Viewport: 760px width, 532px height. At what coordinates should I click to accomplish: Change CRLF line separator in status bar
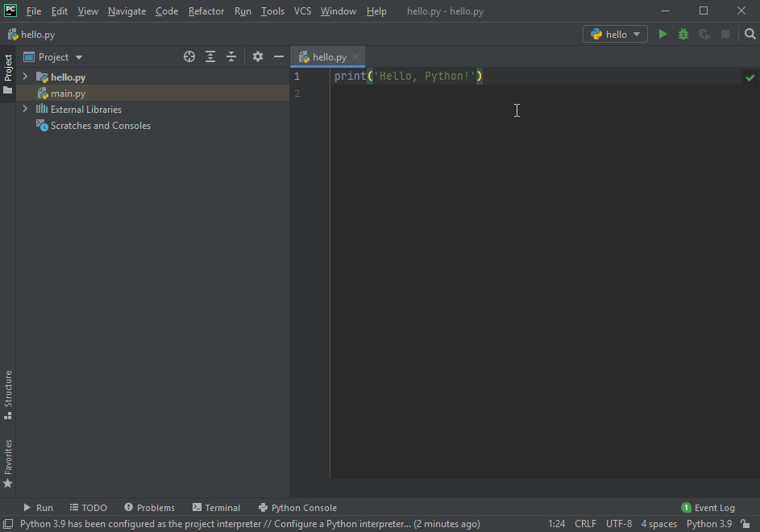pyautogui.click(x=585, y=524)
